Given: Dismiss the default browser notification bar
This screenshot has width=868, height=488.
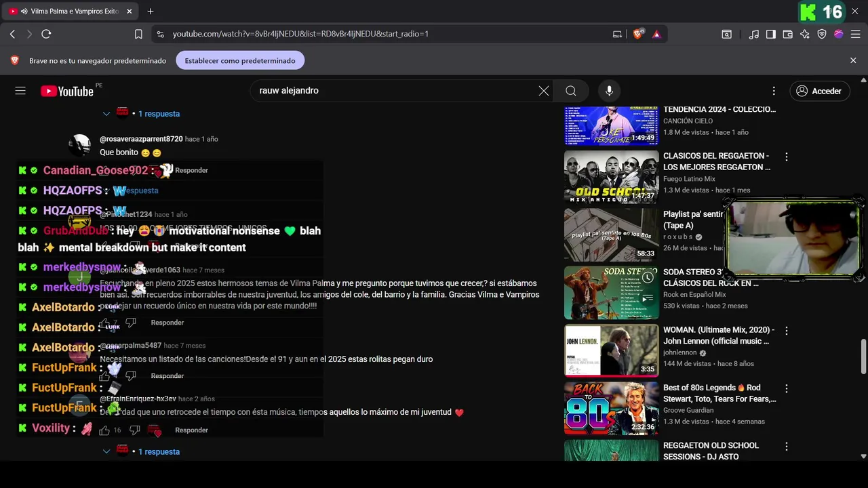Looking at the screenshot, I should click(853, 60).
